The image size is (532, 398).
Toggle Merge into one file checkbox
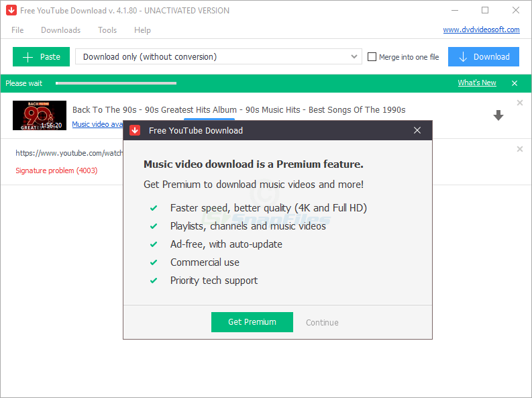pos(372,56)
